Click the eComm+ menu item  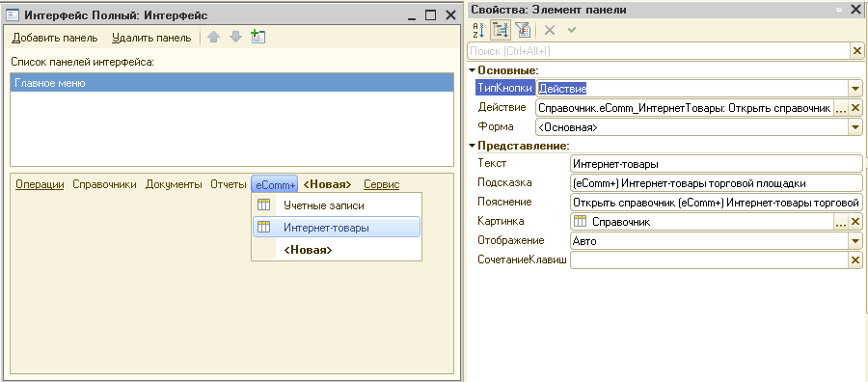click(275, 184)
